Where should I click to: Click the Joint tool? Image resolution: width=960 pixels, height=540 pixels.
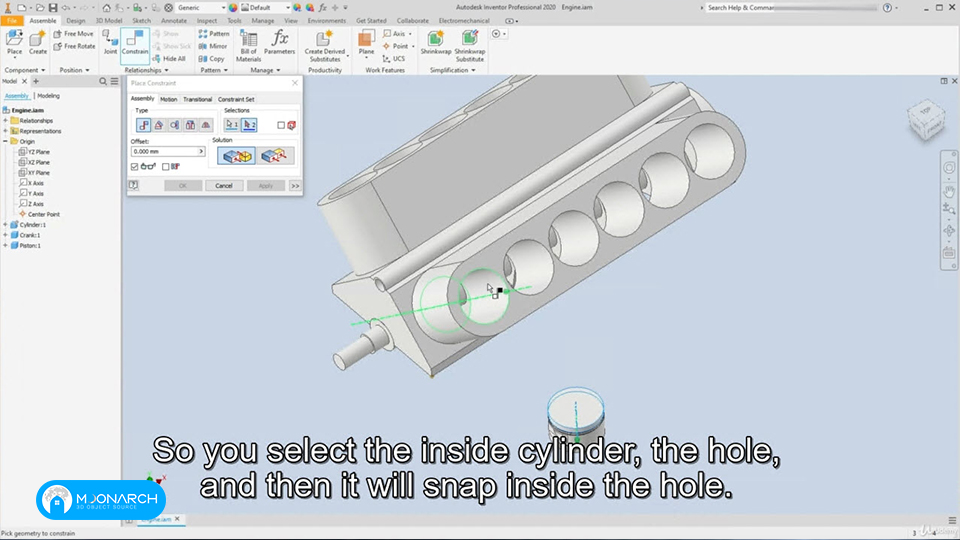(110, 43)
